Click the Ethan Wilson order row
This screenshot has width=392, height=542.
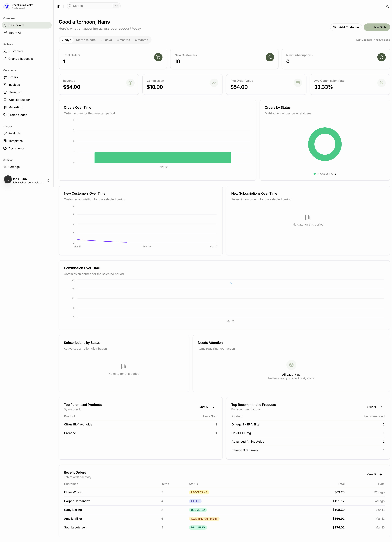224,492
